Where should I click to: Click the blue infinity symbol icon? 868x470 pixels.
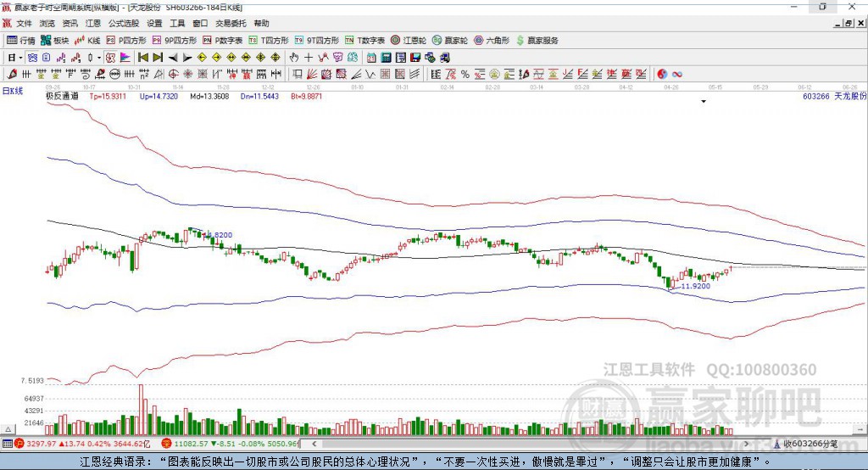click(x=677, y=74)
